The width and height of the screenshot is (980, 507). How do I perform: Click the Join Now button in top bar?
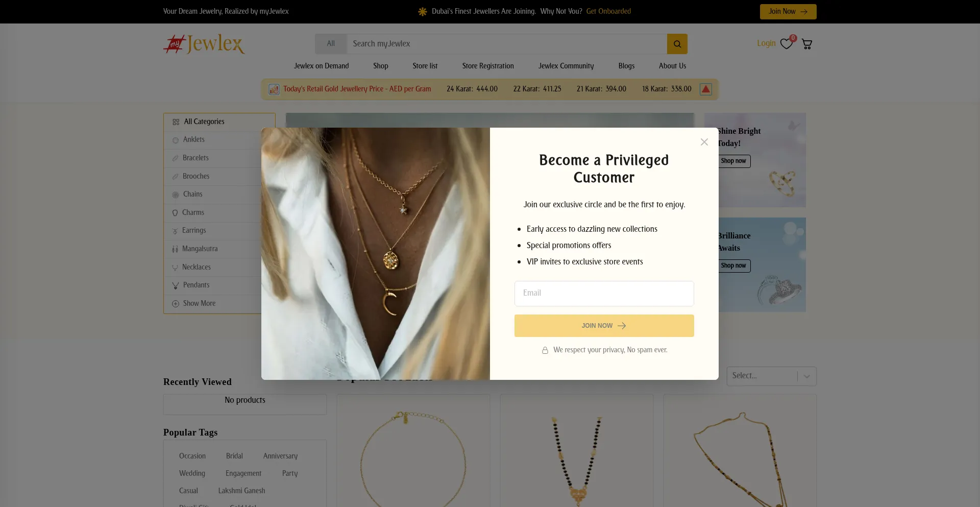788,12
